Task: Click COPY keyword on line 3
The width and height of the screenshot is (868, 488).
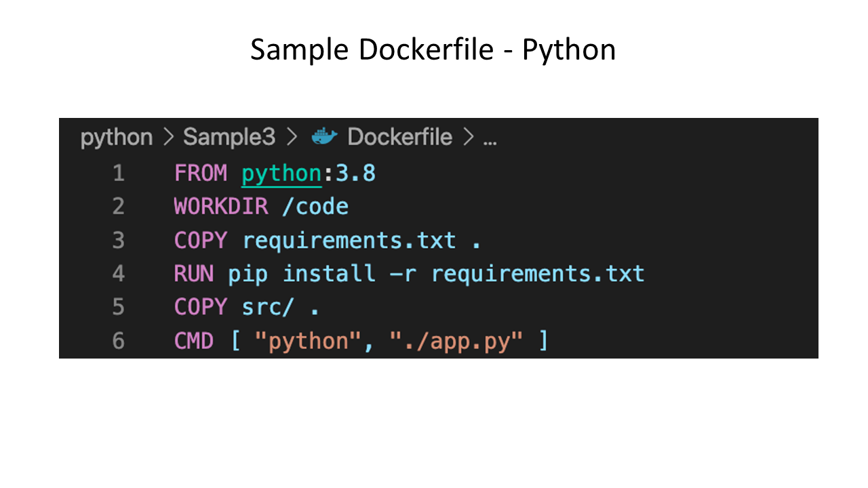Action: point(201,241)
